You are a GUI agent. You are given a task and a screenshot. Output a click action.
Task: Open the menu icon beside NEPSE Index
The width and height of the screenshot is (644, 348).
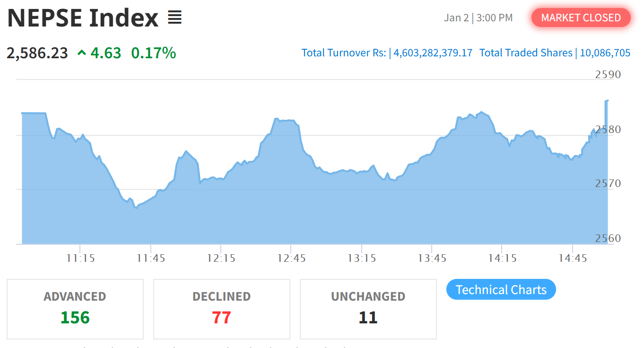tap(175, 18)
